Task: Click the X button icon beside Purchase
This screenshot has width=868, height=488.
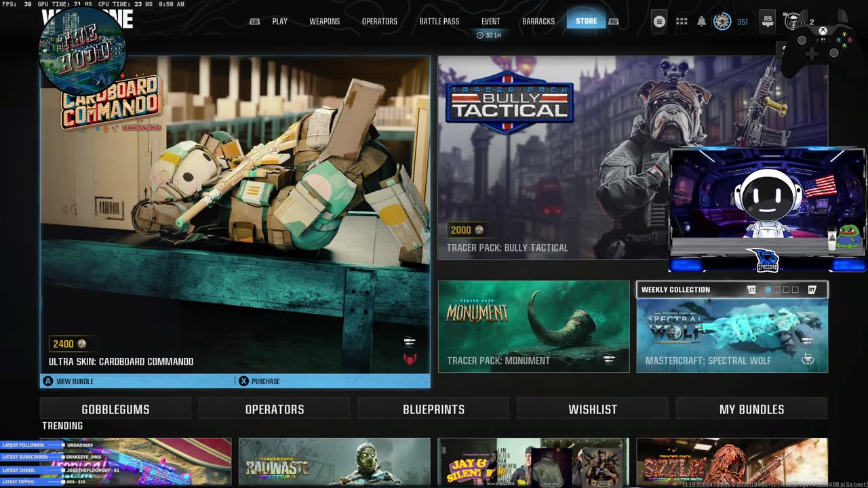Action: click(243, 381)
